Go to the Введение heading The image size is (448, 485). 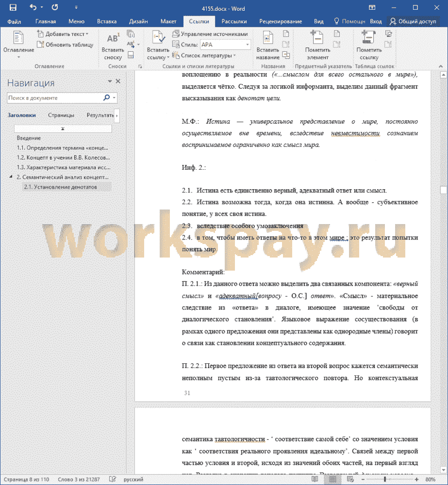(x=29, y=138)
